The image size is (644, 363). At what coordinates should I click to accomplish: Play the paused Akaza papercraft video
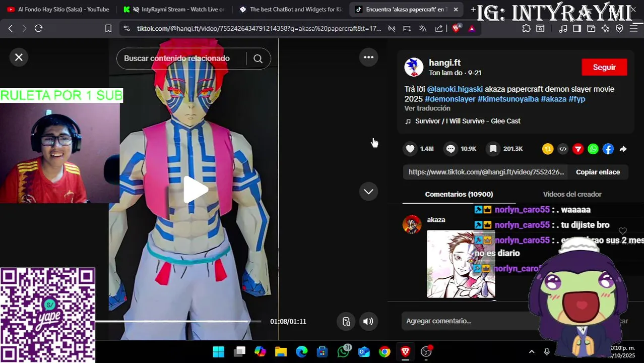tap(195, 190)
